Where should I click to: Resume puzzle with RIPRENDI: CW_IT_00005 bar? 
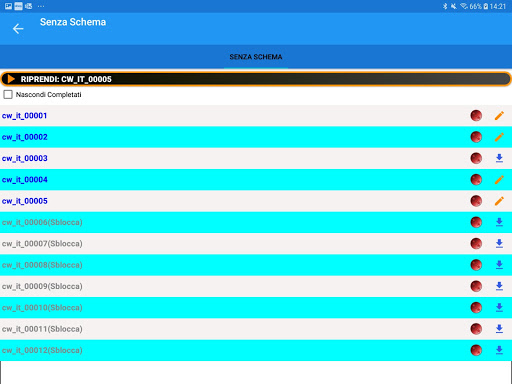pos(256,79)
